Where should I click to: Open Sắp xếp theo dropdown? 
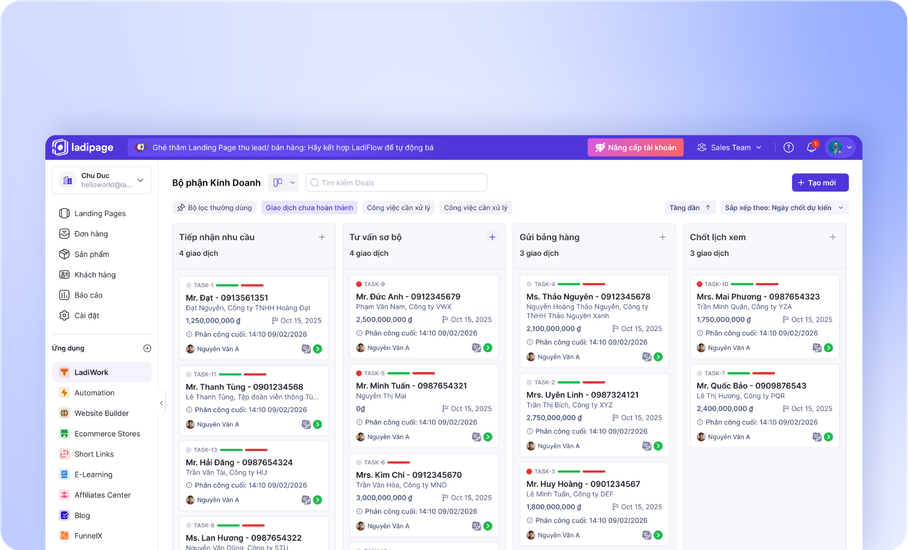pyautogui.click(x=784, y=208)
